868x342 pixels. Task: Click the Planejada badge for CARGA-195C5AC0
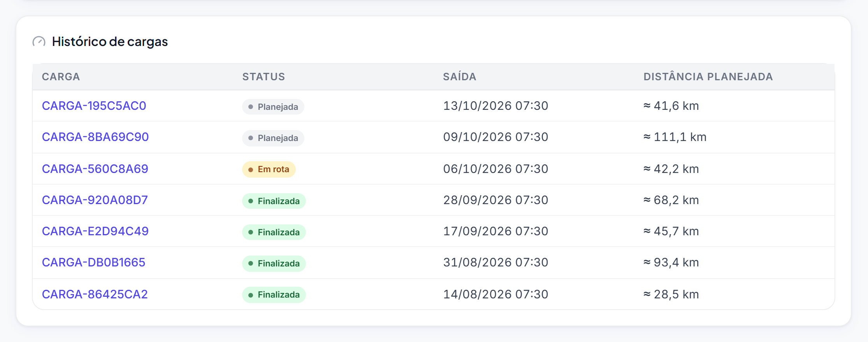click(273, 107)
